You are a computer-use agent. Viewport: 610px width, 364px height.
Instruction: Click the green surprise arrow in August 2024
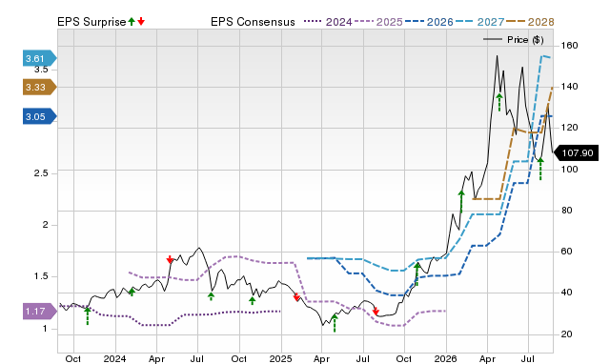point(211,296)
